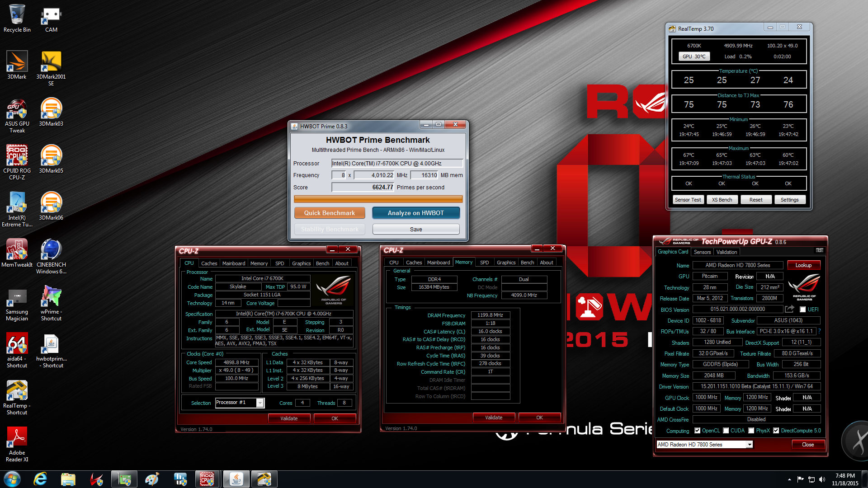868x488 pixels.
Task: Click the Bus Interface help question mark
Action: tap(819, 331)
